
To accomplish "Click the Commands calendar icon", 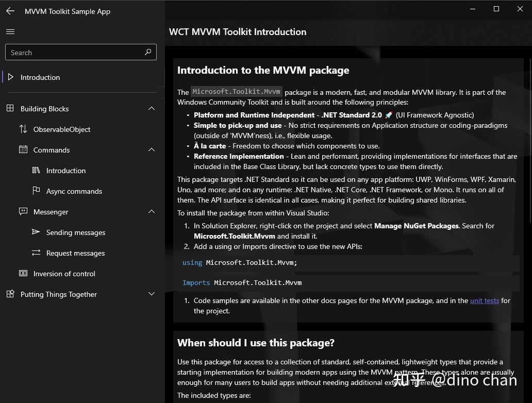I will point(23,149).
